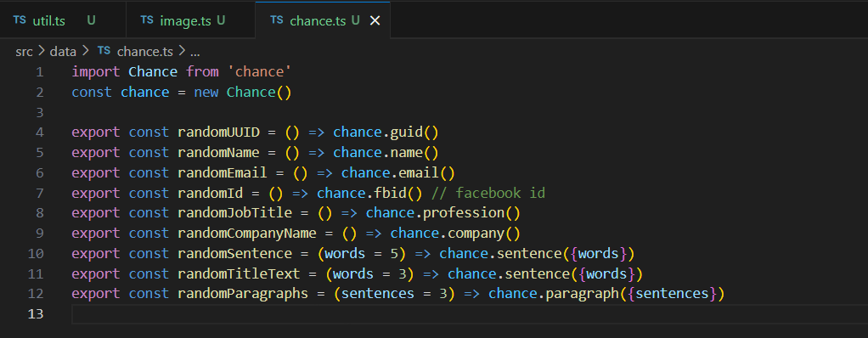
Task: Open the image.ts editor tab
Action: 190,20
